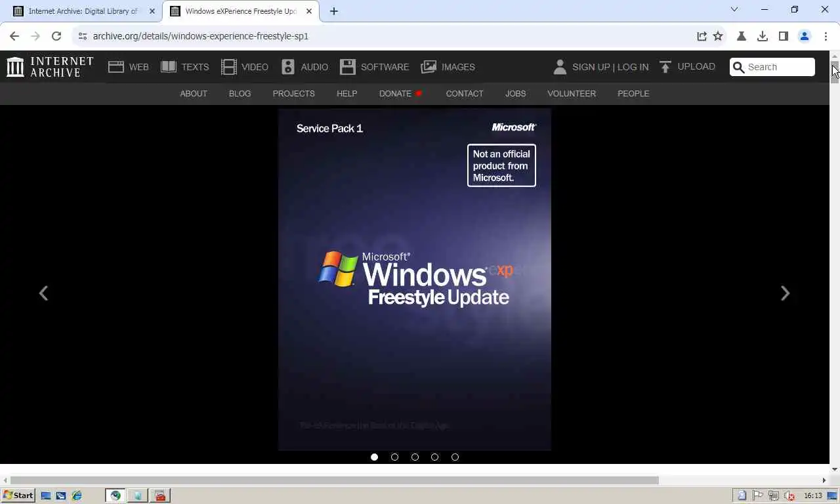Open the WEB media section
The image size is (840, 504).
pos(129,67)
